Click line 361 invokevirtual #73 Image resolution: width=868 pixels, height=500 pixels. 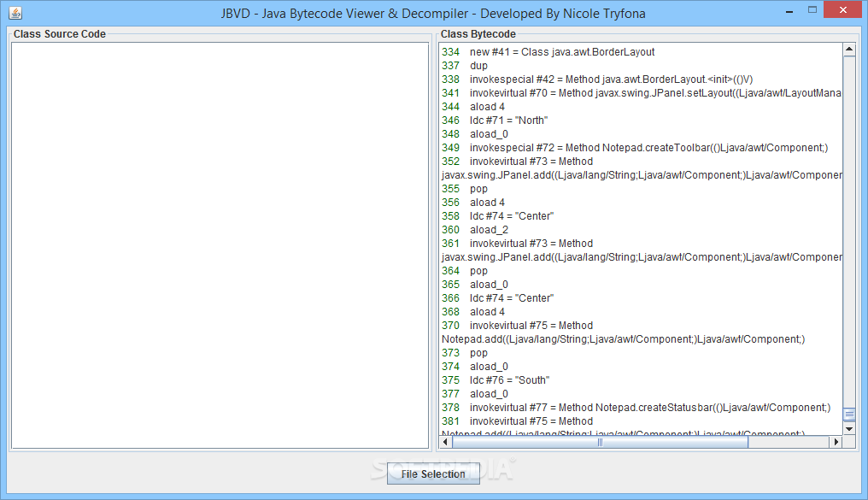click(517, 244)
